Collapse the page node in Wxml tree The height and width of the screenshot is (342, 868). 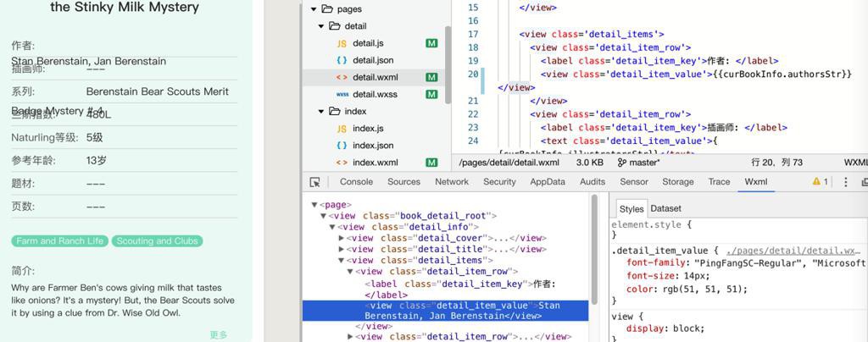pyautogui.click(x=314, y=205)
